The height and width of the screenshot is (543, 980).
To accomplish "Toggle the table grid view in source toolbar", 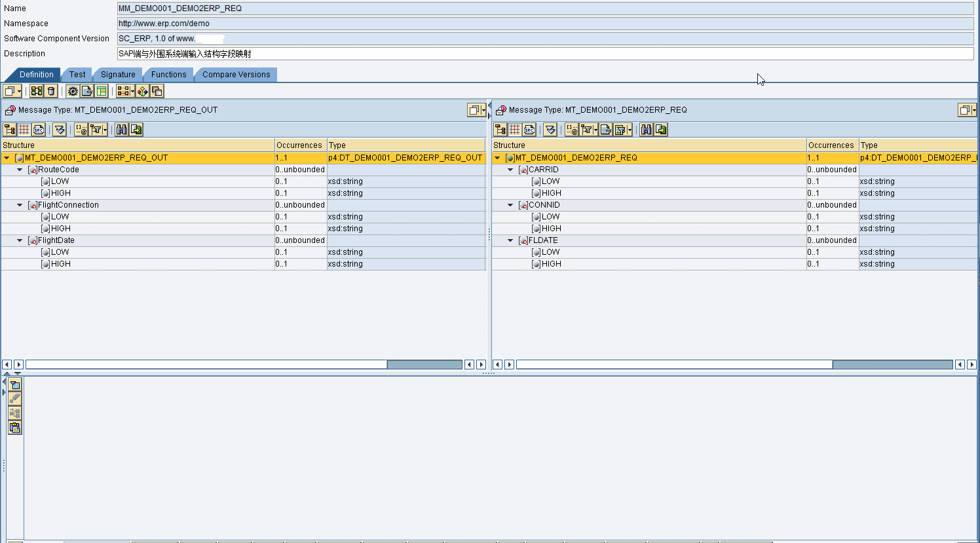I will click(x=24, y=130).
